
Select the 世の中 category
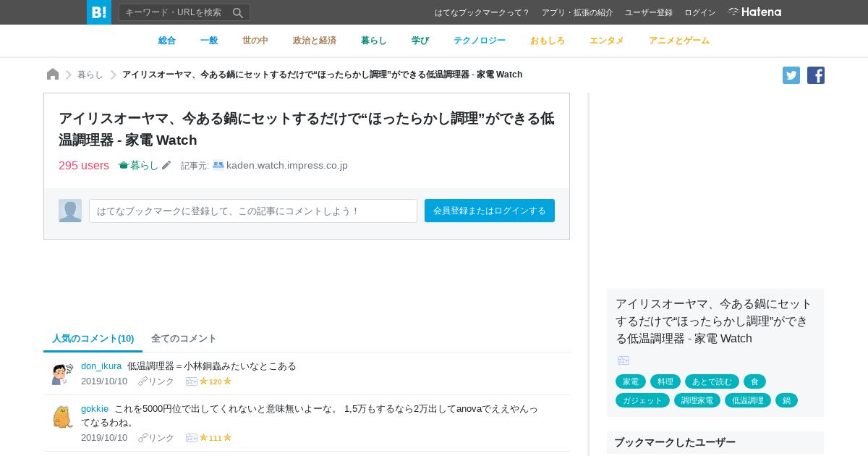pyautogui.click(x=255, y=41)
